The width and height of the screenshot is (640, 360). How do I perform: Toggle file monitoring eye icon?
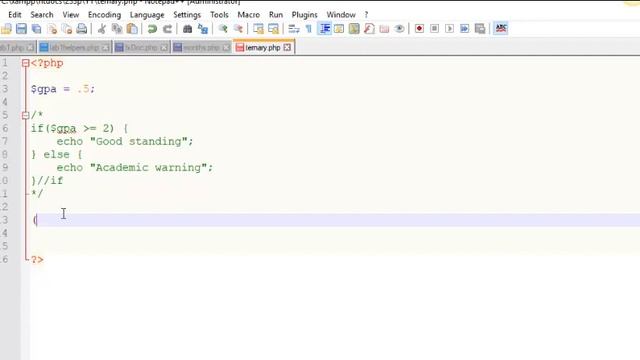399,29
